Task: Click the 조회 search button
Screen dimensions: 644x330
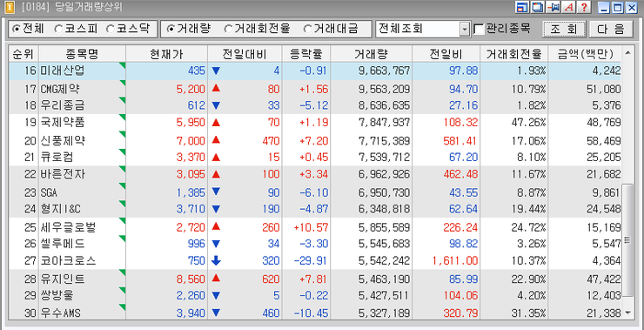Action: click(x=564, y=30)
